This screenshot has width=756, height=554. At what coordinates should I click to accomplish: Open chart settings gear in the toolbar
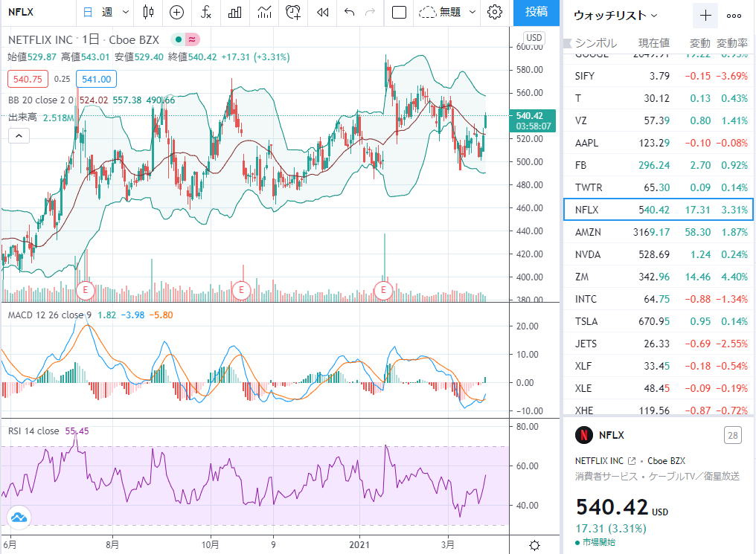point(495,12)
